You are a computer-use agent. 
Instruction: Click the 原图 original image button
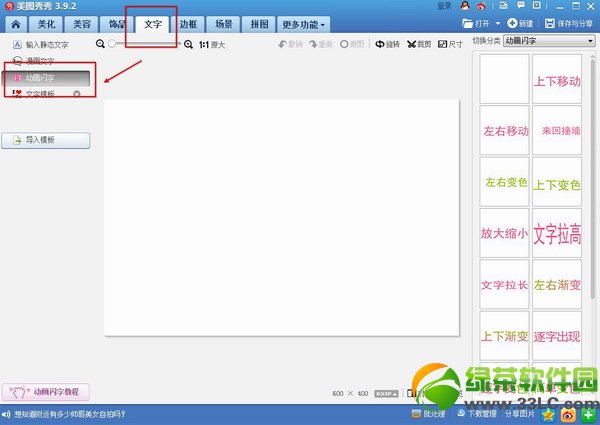(x=352, y=44)
